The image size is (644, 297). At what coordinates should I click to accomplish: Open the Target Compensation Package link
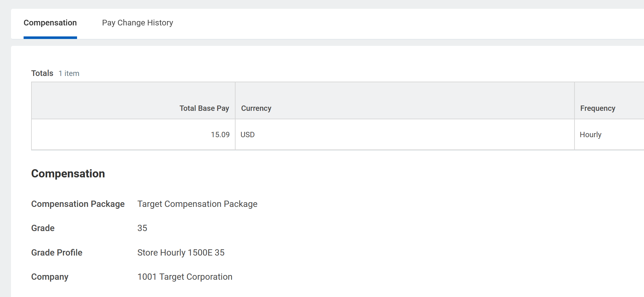[197, 204]
